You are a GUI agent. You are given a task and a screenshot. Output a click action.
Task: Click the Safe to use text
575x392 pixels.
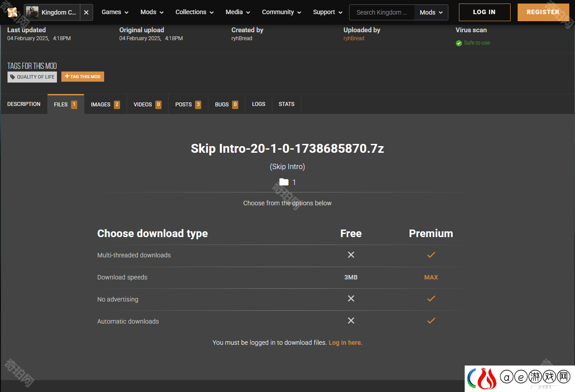pos(477,43)
